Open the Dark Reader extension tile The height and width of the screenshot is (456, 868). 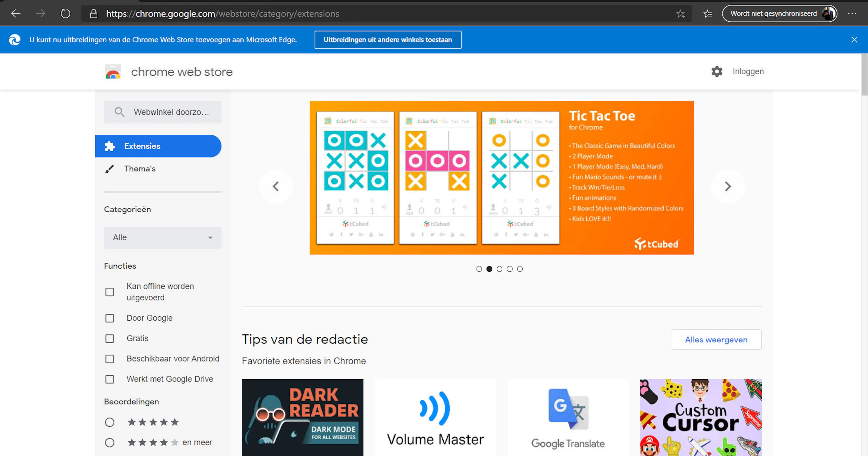(x=302, y=418)
